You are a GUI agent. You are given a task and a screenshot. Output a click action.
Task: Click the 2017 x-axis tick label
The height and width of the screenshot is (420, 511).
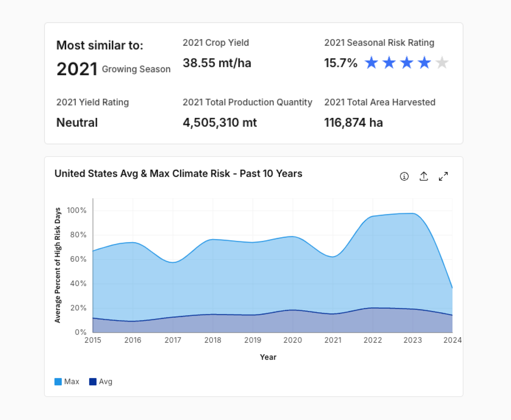coord(173,340)
